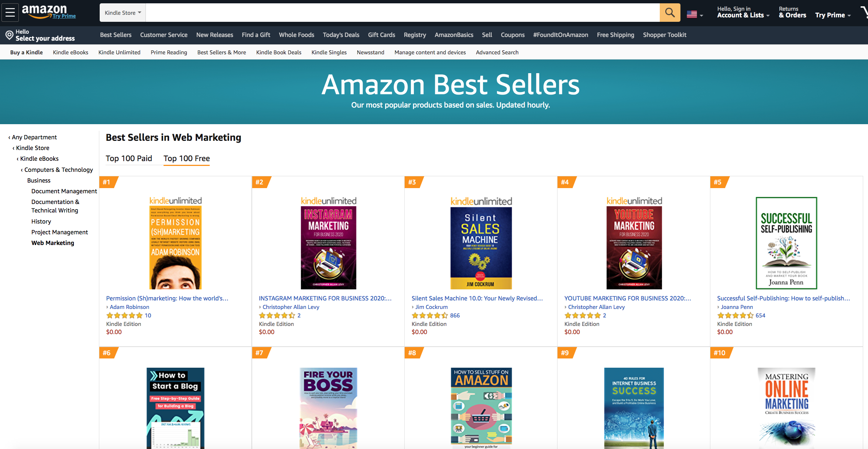Open Kindle Book Deals menu item
868x449 pixels.
tap(278, 52)
